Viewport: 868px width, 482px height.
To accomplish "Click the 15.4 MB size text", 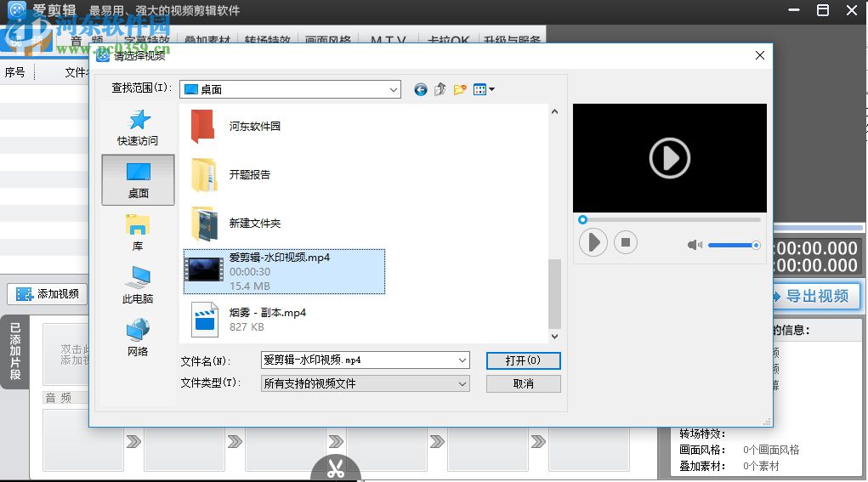I will coord(250,286).
